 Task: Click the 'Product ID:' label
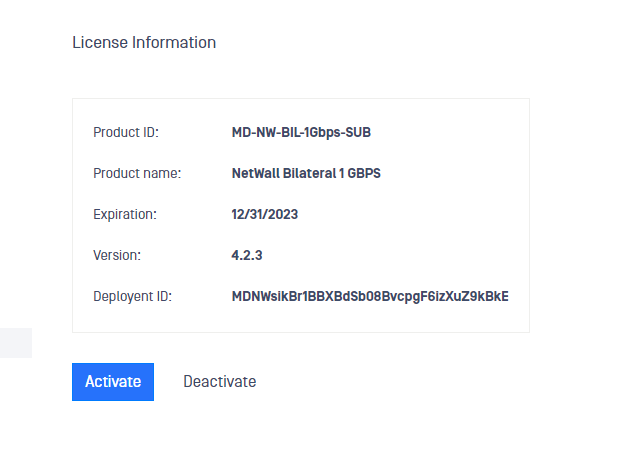point(126,132)
